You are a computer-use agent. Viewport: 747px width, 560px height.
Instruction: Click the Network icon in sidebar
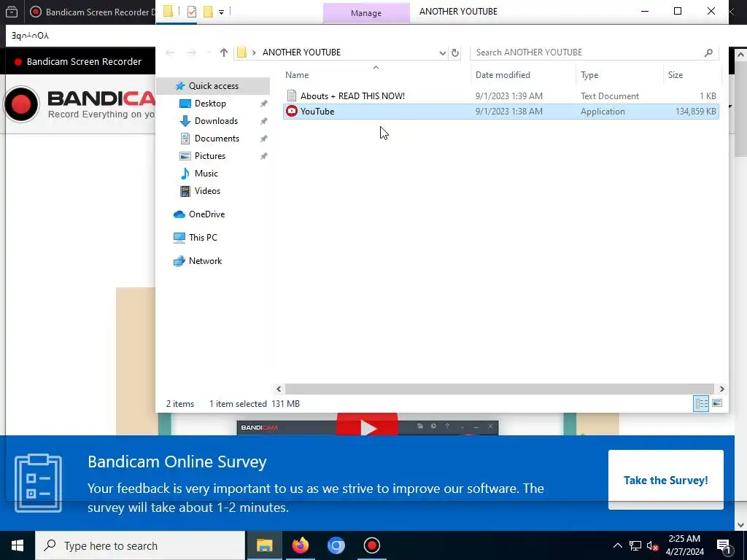pos(179,261)
